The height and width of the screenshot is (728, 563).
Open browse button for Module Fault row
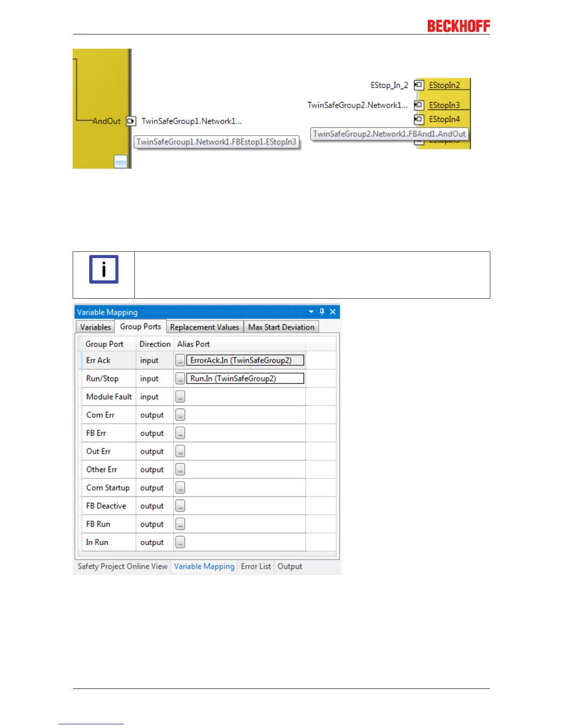tap(180, 397)
